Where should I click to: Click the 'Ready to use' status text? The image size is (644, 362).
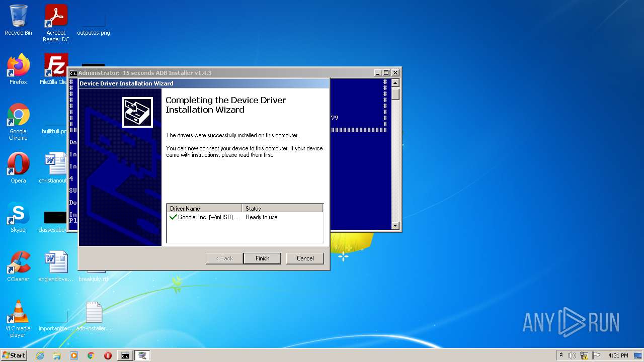pos(262,217)
